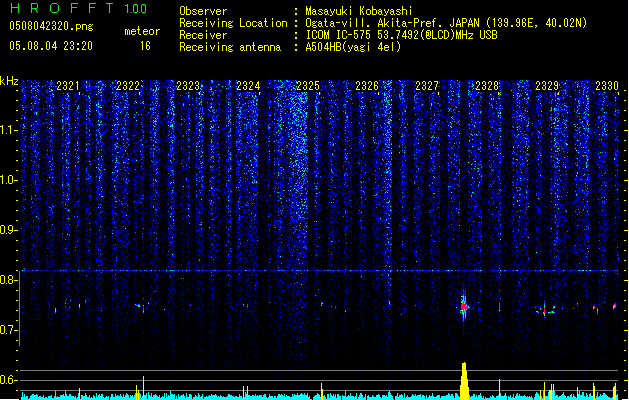Click the Receiving Location label
Screen dimensions: 629x400
233,23
